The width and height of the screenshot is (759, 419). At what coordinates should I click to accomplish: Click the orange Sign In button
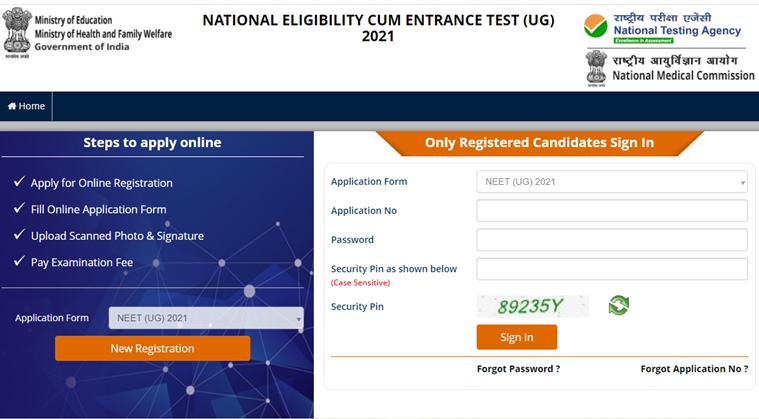click(516, 337)
